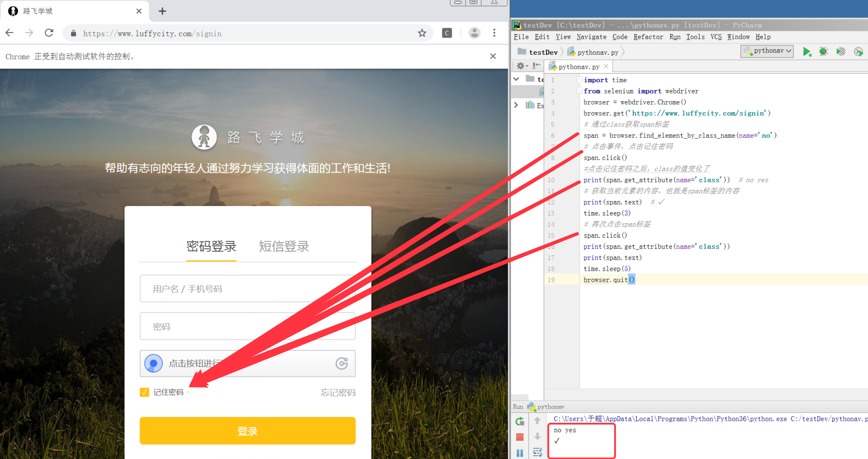Image resolution: width=868 pixels, height=459 pixels.
Task: Expand the External Libraries tree node
Action: [x=516, y=105]
